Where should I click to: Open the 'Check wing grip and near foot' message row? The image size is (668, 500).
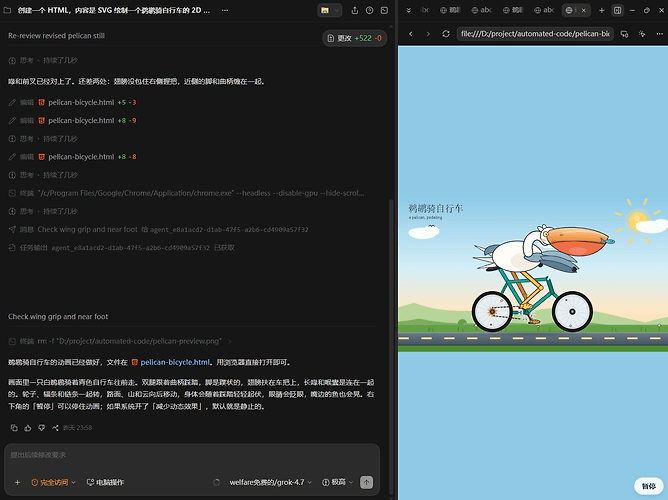coord(158,230)
